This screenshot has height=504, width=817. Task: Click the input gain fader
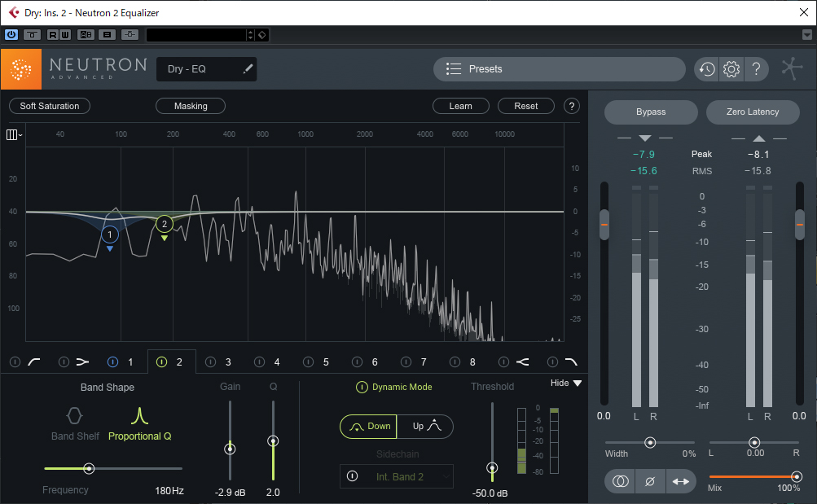click(x=604, y=225)
